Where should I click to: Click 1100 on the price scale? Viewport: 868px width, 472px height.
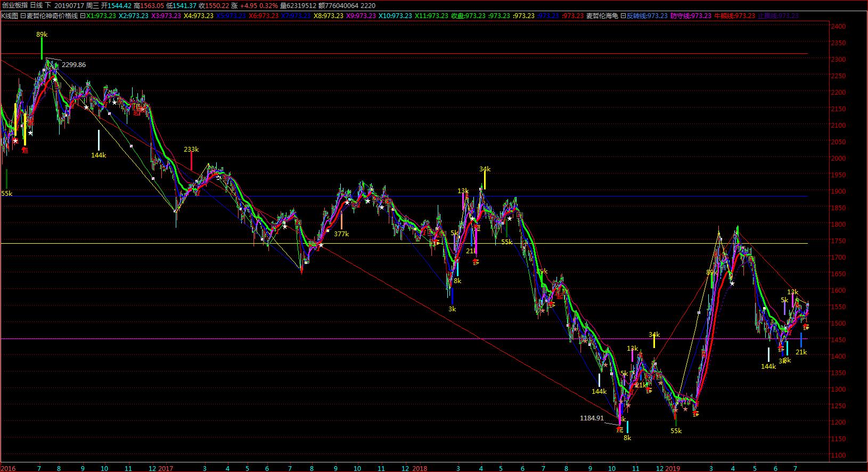coord(839,456)
